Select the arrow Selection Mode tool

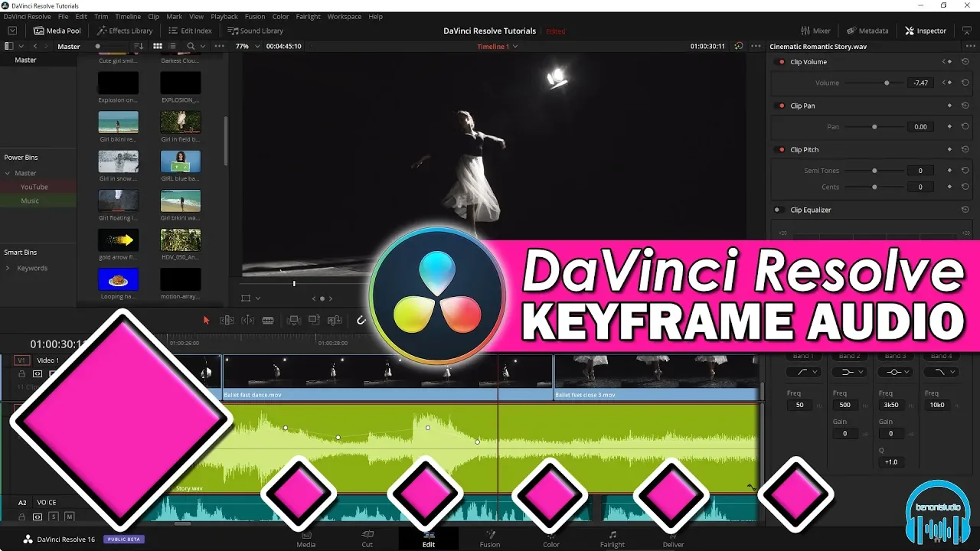point(206,321)
